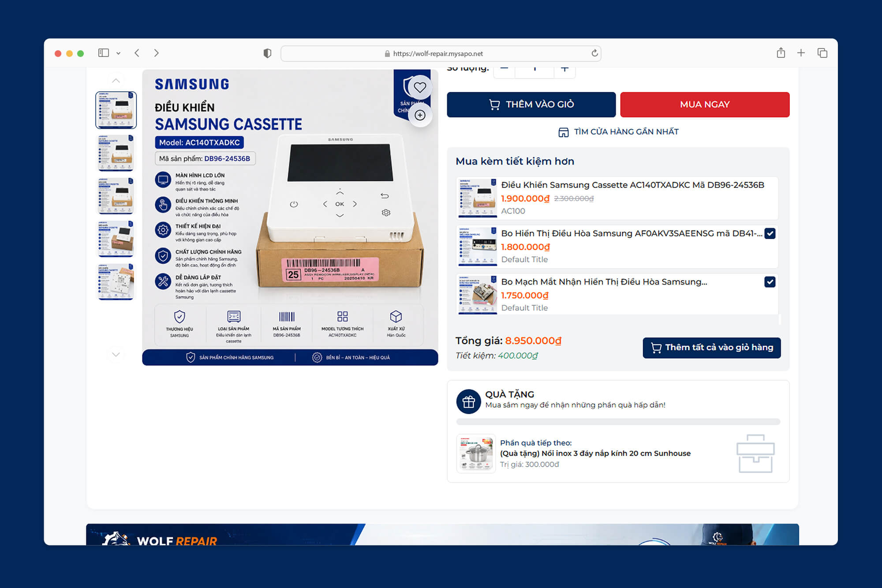Click the Bo Mạch Mắt Nhận combo thumbnail

478,295
